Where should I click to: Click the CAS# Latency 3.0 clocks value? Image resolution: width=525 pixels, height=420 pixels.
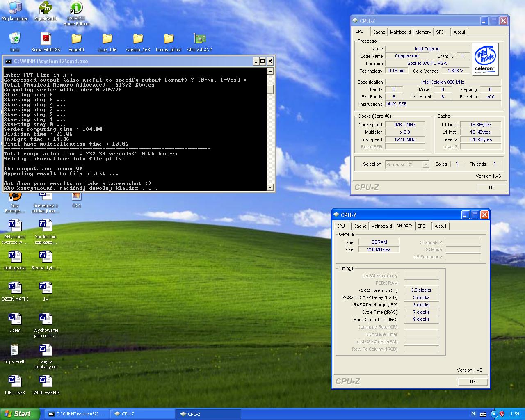[421, 290]
